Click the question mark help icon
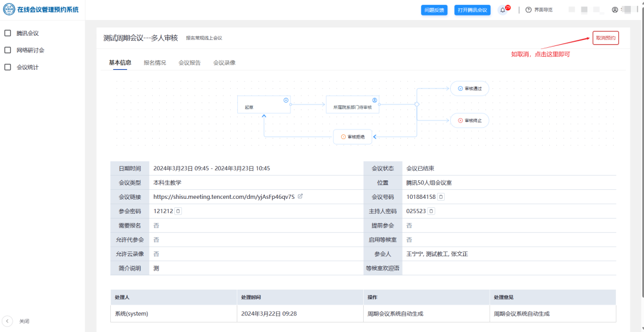This screenshot has width=644, height=332. 528,10
